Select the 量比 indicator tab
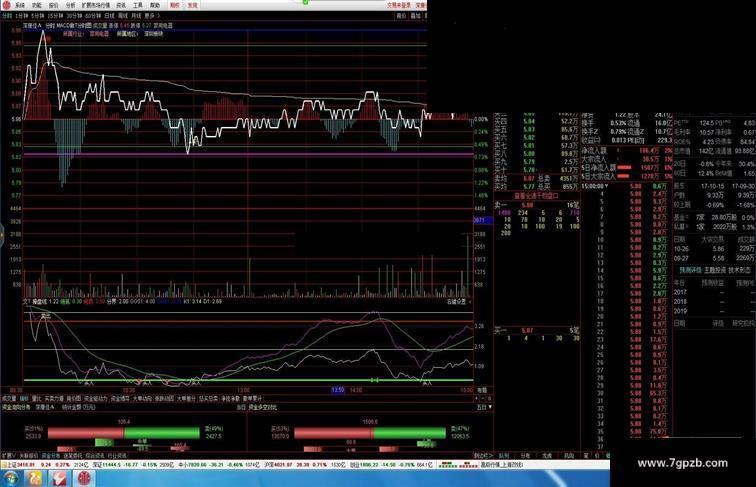 pos(37,399)
